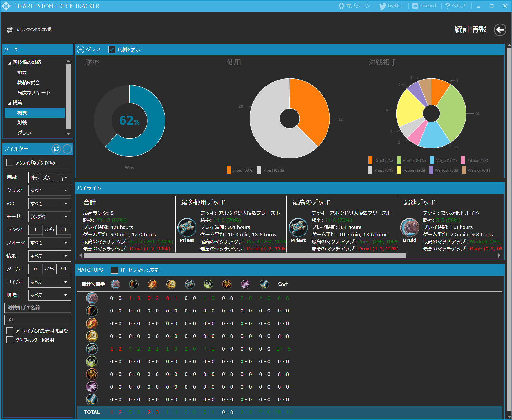Click Druid deck icon in 最速デッキ
Screen dimensions: 512x420
click(x=410, y=227)
